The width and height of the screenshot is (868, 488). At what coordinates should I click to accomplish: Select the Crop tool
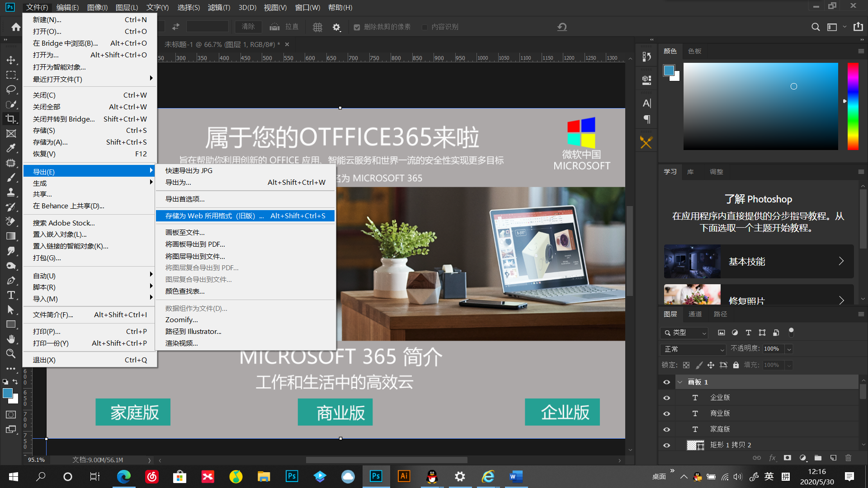[x=11, y=119]
